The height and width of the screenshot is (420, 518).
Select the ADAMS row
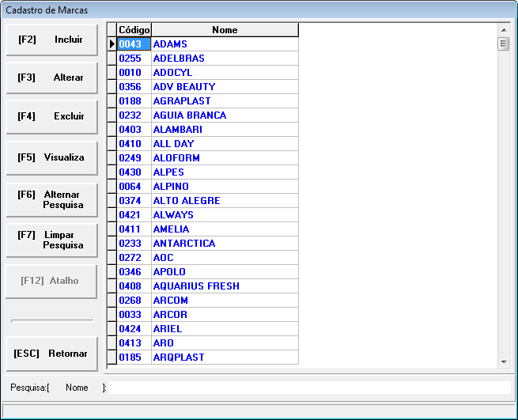(x=225, y=44)
